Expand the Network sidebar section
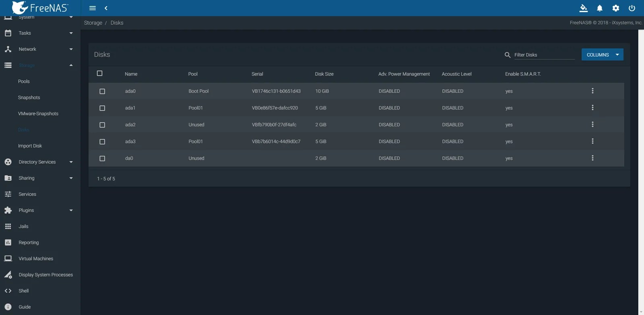The height and width of the screenshot is (315, 644). click(x=38, y=49)
